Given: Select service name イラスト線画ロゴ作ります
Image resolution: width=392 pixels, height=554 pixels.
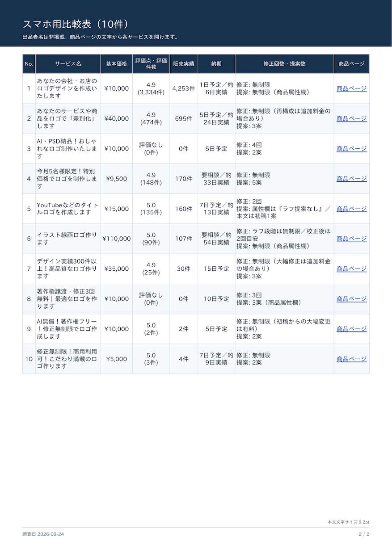Looking at the screenshot, I should (67, 239).
